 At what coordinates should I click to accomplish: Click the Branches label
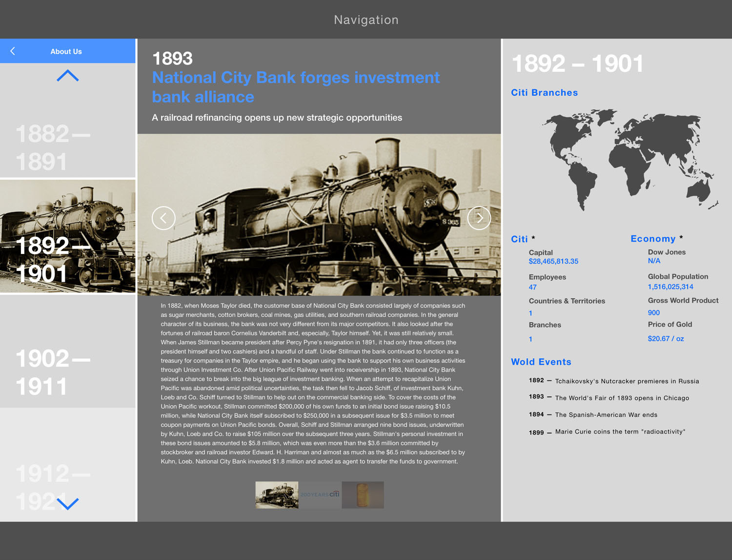point(545,325)
